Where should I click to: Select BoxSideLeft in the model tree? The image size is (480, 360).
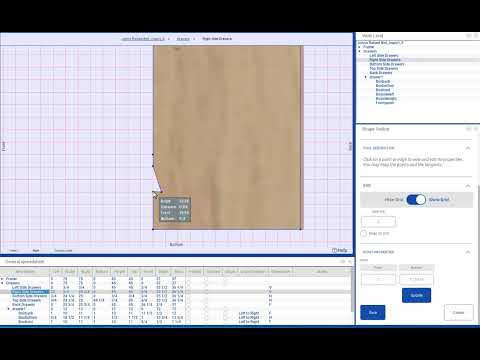(x=385, y=94)
